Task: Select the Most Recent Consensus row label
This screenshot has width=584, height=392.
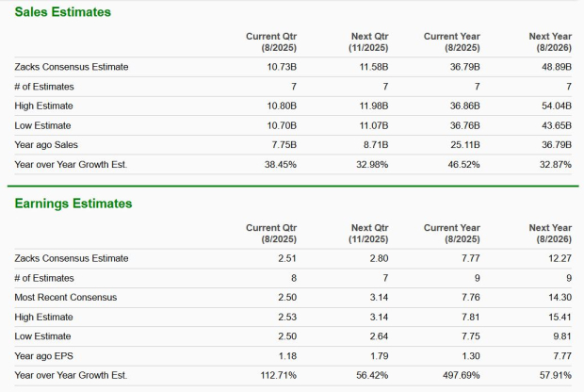Action: [66, 298]
